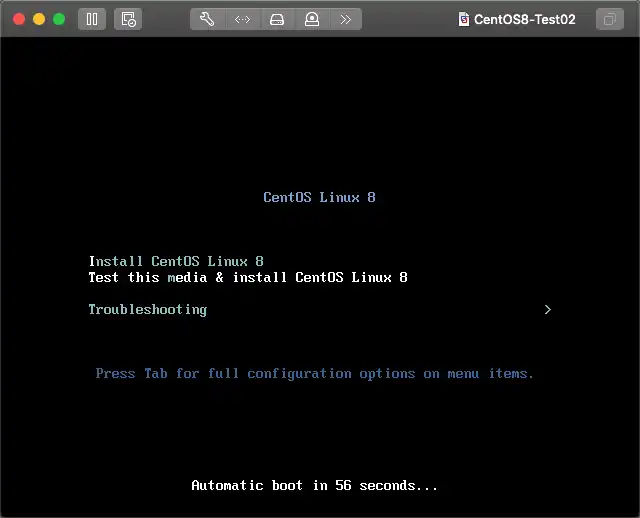Select Test this media & install option
The width and height of the screenshot is (640, 518).
tap(248, 278)
